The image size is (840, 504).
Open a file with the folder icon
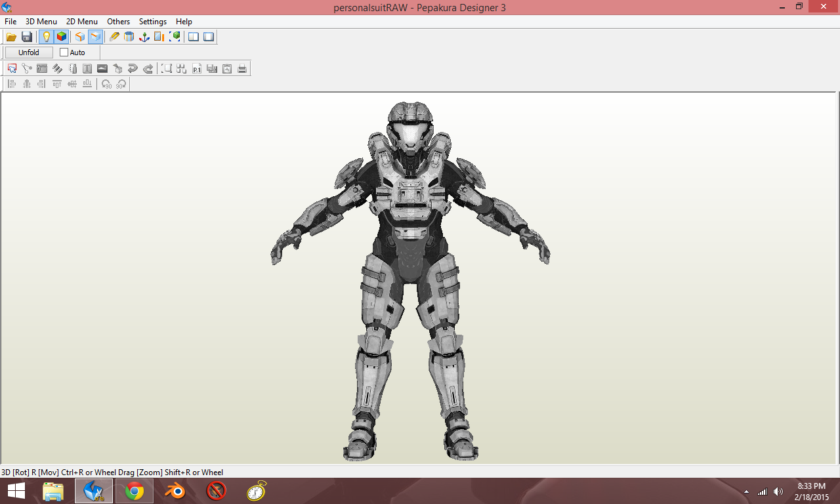click(11, 37)
